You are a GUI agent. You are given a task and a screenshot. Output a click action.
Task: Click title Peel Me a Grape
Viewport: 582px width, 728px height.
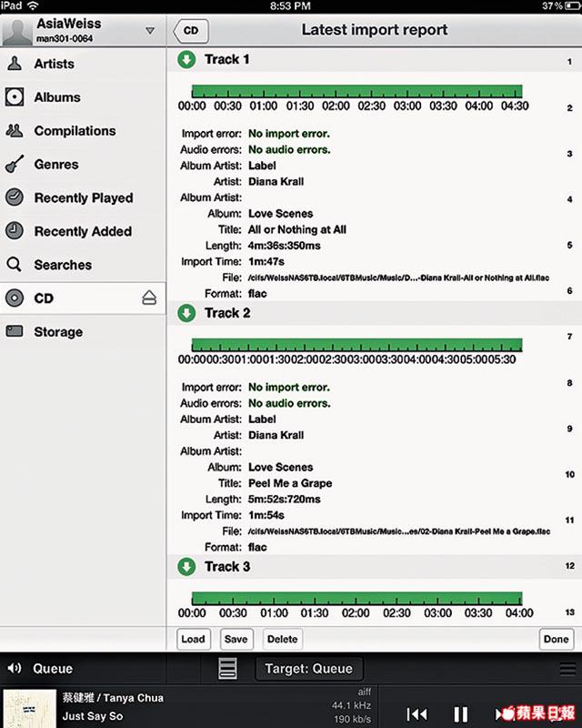290,483
